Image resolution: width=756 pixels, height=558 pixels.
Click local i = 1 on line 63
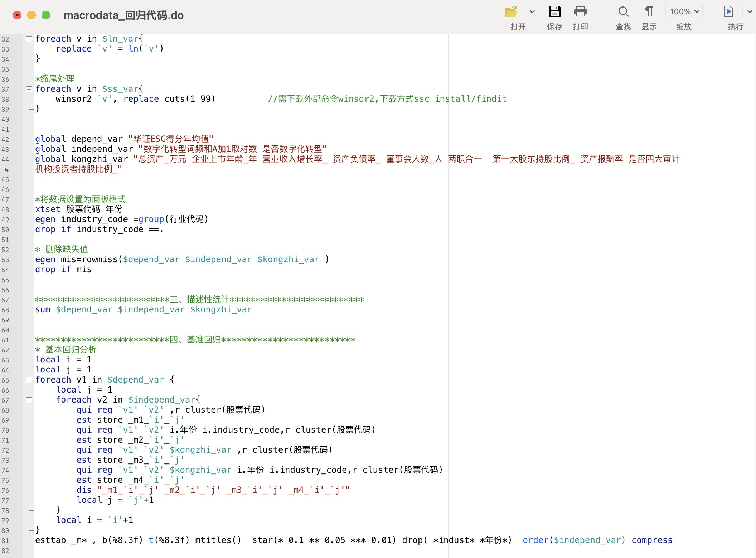point(63,360)
